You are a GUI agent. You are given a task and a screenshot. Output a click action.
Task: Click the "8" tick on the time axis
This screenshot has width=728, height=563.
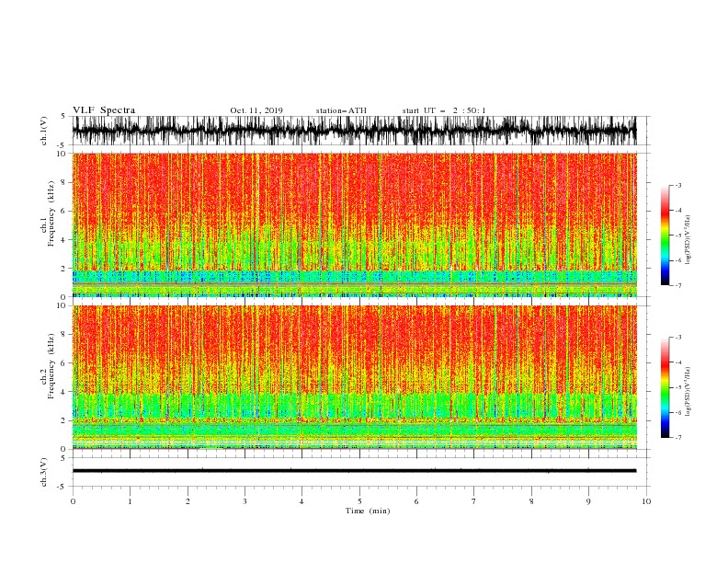pyautogui.click(x=531, y=501)
